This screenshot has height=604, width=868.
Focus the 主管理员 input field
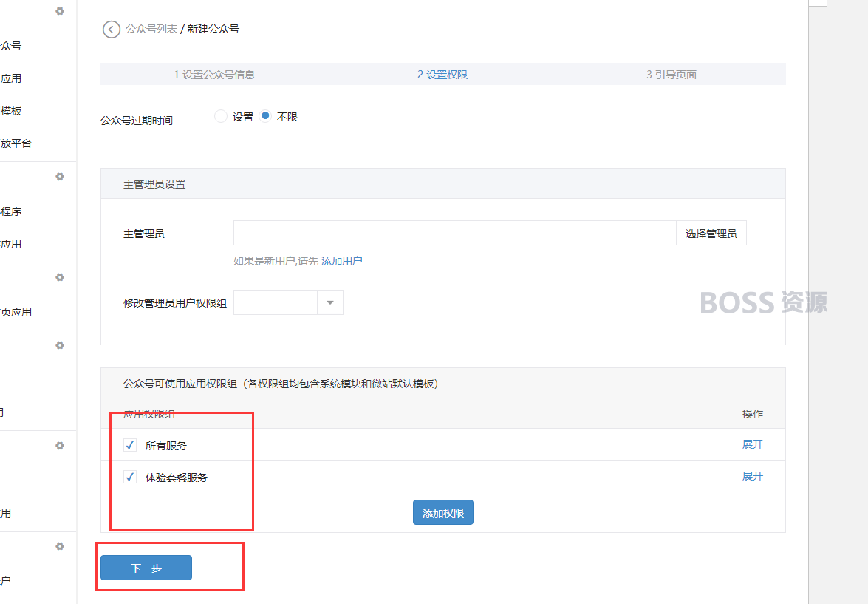(x=454, y=233)
